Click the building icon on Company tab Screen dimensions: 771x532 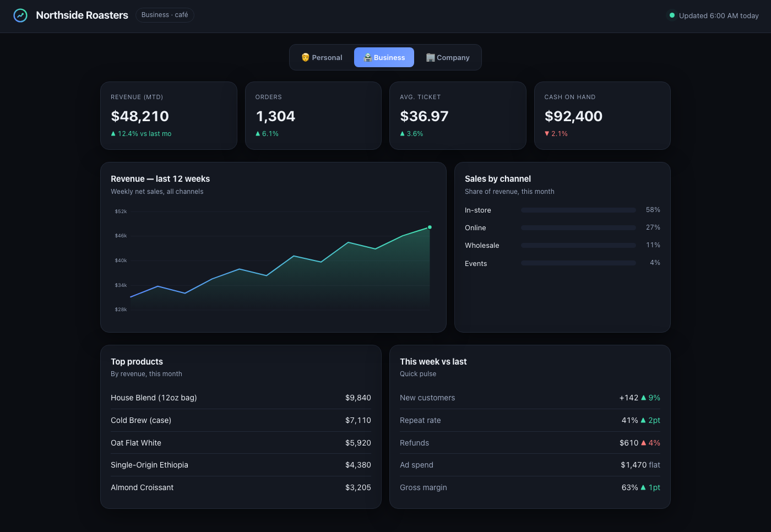pyautogui.click(x=431, y=57)
